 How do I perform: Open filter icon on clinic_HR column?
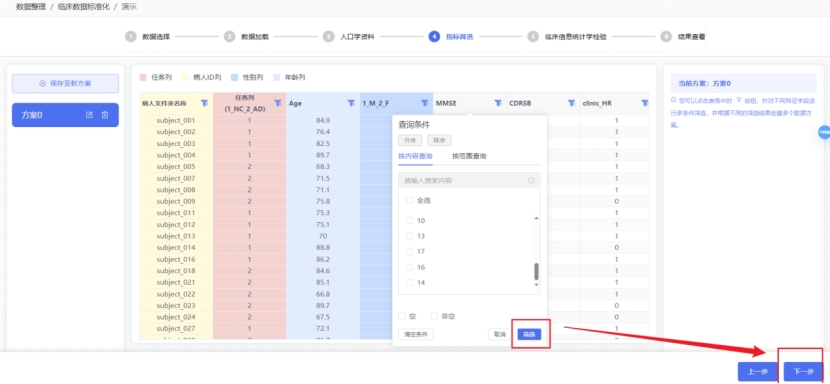point(644,103)
